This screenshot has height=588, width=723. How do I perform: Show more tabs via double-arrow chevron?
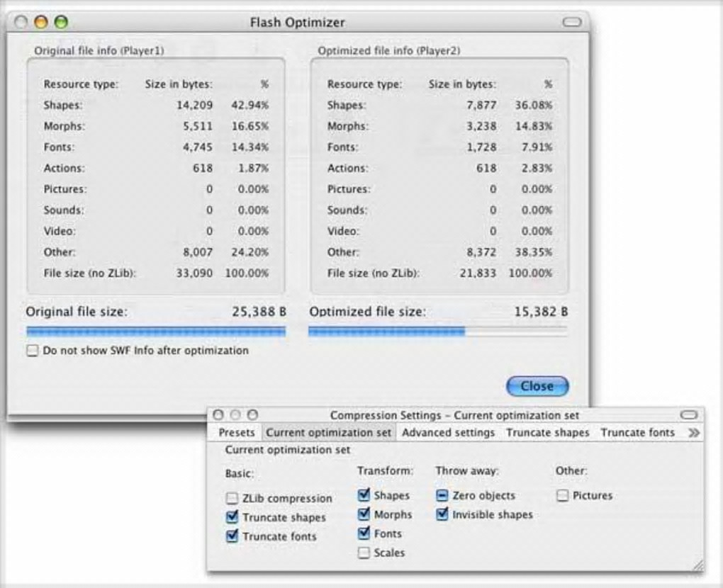click(693, 433)
